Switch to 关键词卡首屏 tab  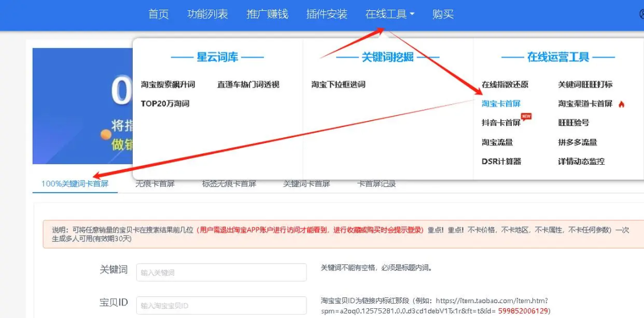click(307, 184)
